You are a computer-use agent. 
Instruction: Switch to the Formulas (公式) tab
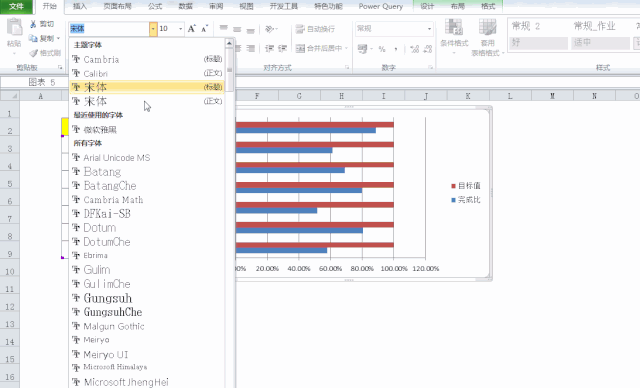(155, 6)
